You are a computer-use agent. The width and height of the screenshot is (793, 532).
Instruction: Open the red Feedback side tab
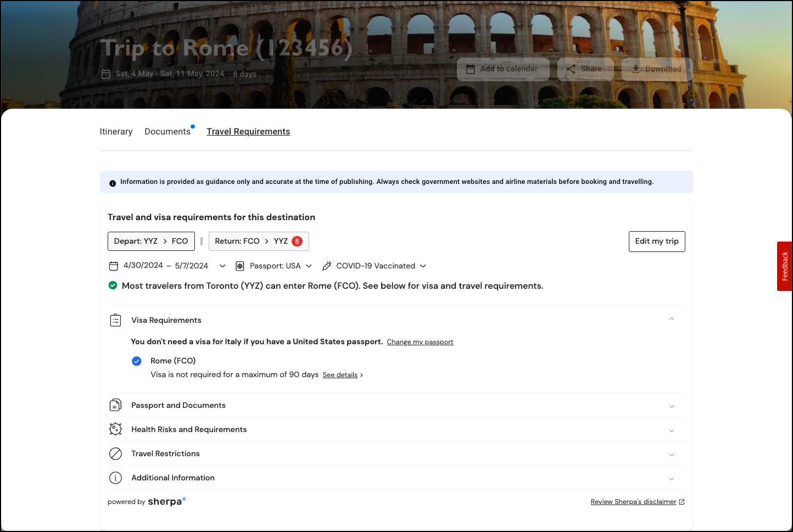click(785, 266)
